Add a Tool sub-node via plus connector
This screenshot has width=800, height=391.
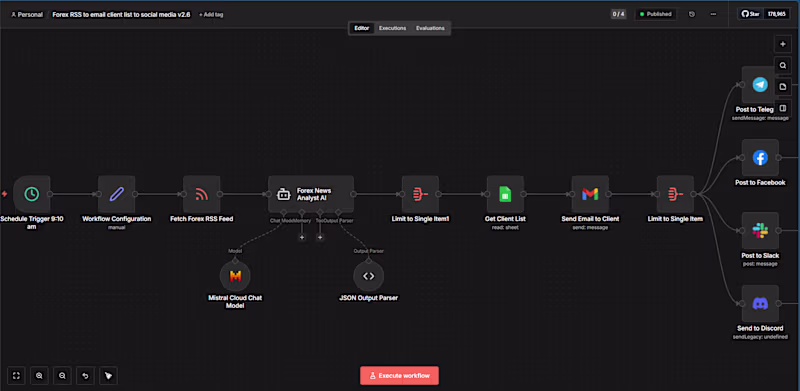(320, 237)
